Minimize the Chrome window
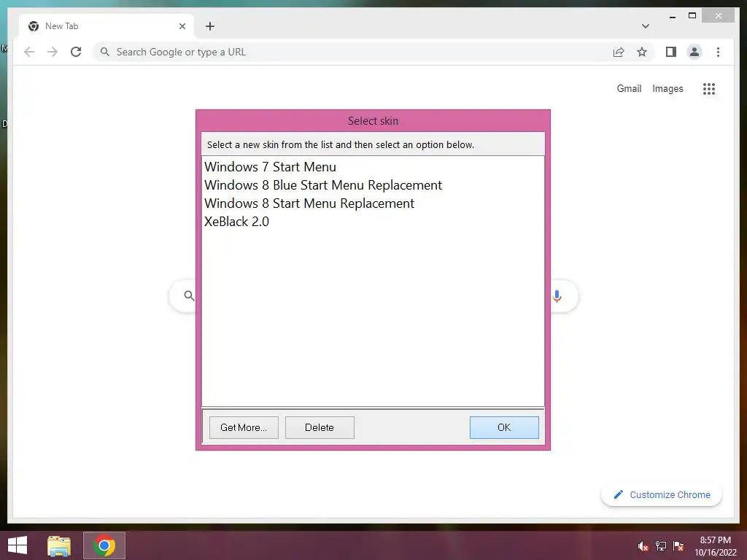The width and height of the screenshot is (747, 560). 672,16
